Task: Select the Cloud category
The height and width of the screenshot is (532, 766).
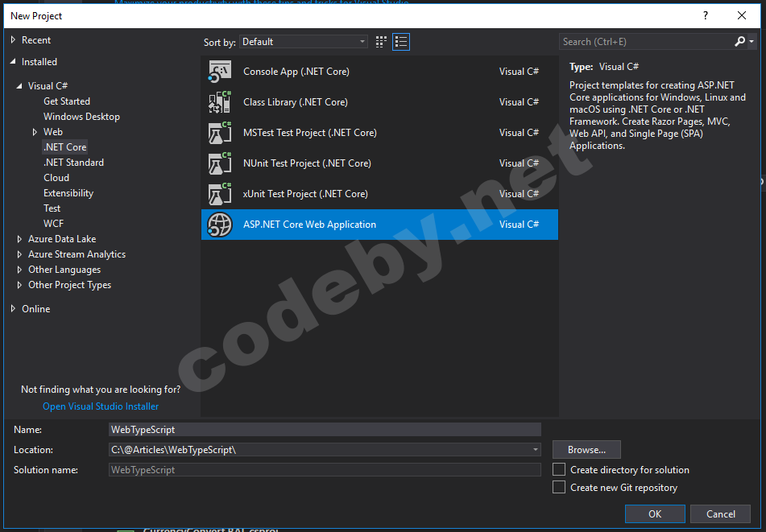Action: pos(56,178)
